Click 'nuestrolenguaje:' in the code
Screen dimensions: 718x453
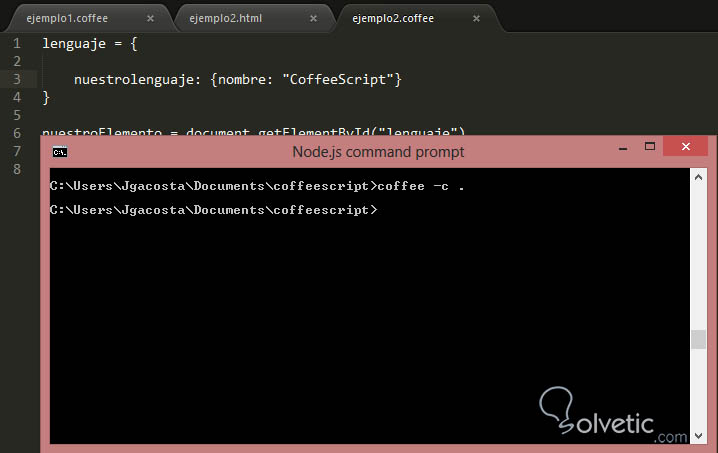137,80
